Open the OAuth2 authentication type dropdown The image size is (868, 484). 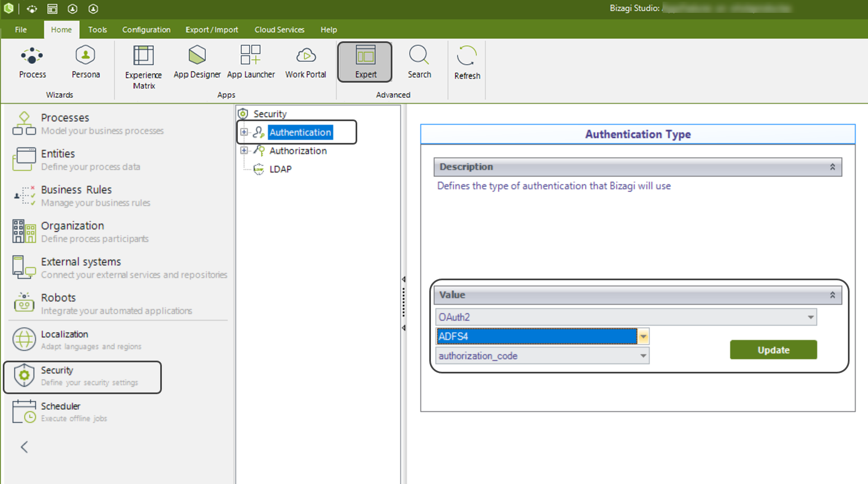811,317
